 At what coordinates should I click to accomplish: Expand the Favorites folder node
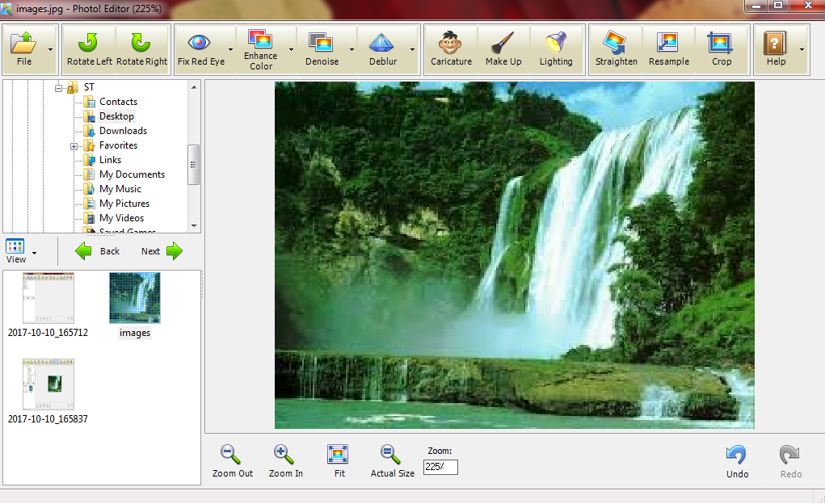click(74, 146)
